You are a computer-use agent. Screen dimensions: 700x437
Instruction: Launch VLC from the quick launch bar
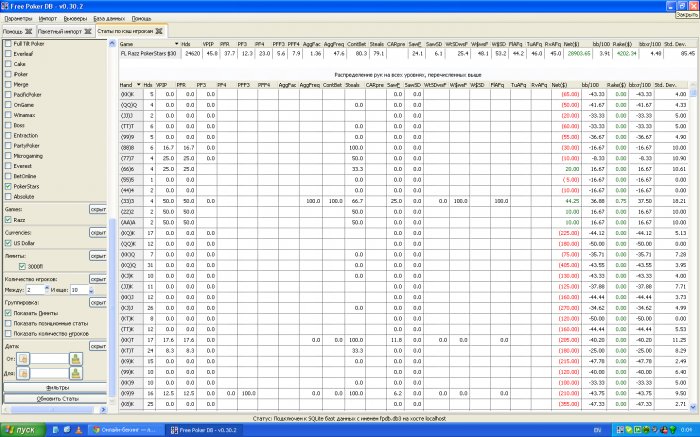pyautogui.click(x=78, y=430)
